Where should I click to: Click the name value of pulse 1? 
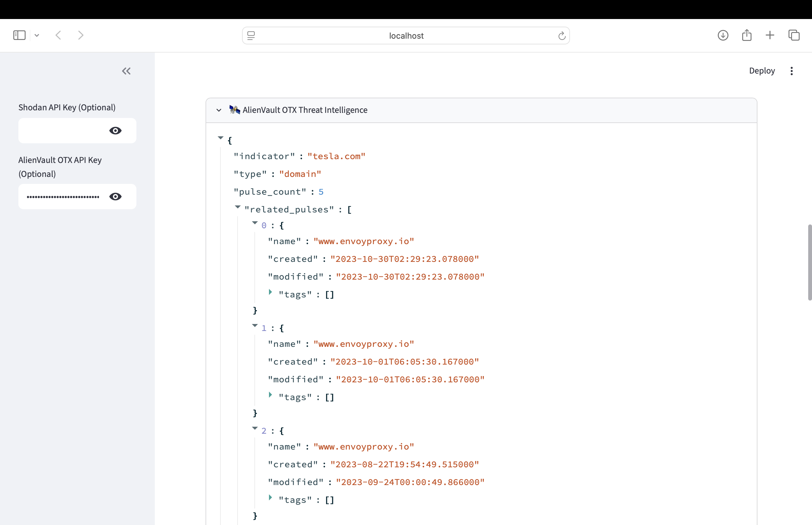363,344
